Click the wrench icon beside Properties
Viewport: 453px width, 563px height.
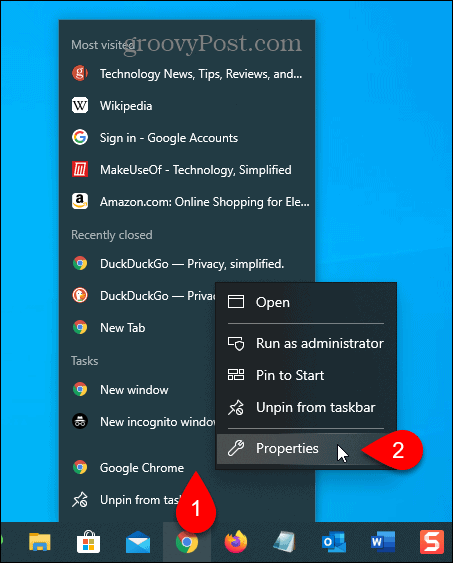tap(236, 448)
